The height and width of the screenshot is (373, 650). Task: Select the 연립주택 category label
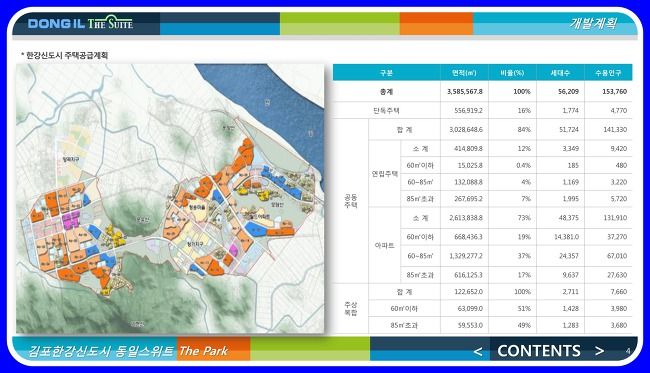tap(385, 174)
